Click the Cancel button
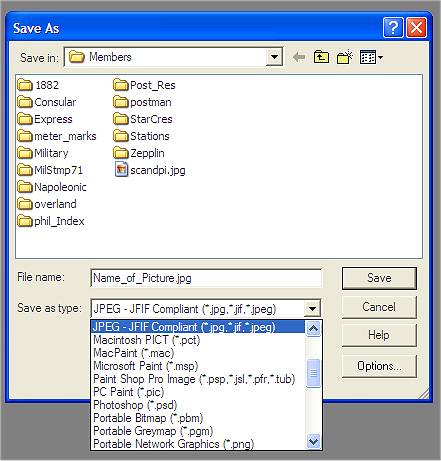 pyautogui.click(x=379, y=307)
